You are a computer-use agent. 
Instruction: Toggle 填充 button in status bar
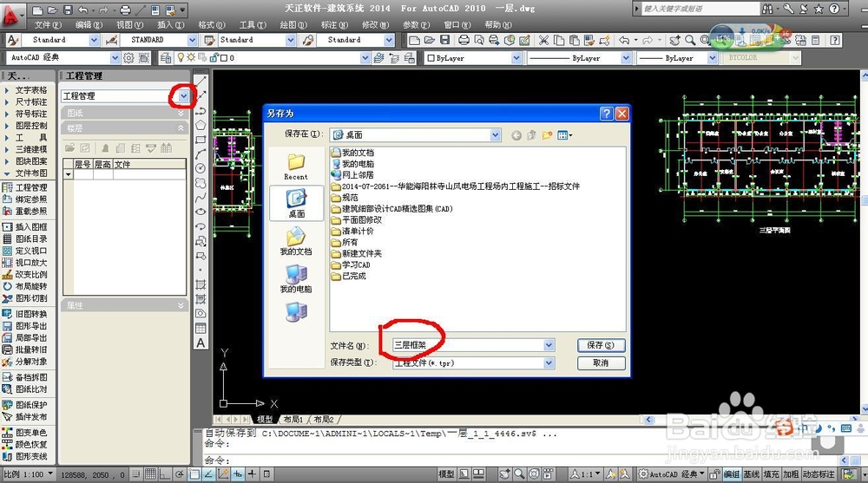(771, 474)
